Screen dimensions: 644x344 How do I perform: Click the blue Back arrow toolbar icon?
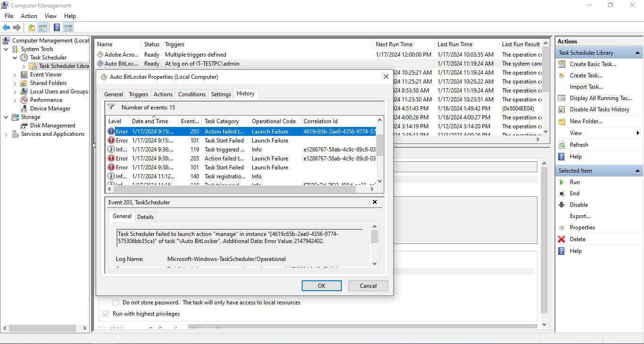coord(7,28)
